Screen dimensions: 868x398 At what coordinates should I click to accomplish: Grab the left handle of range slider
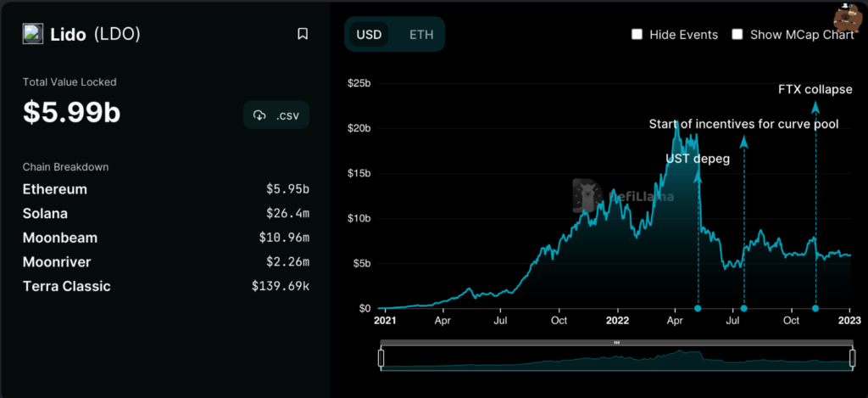pos(381,358)
